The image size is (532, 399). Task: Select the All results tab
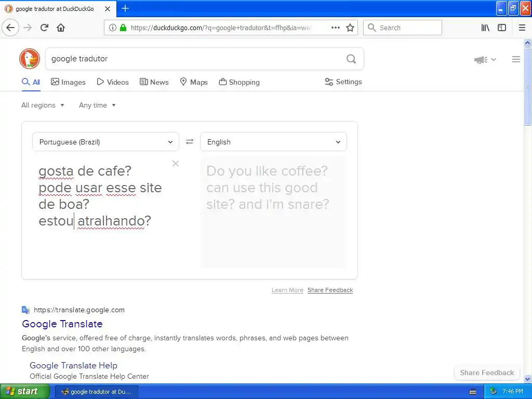click(x=31, y=82)
